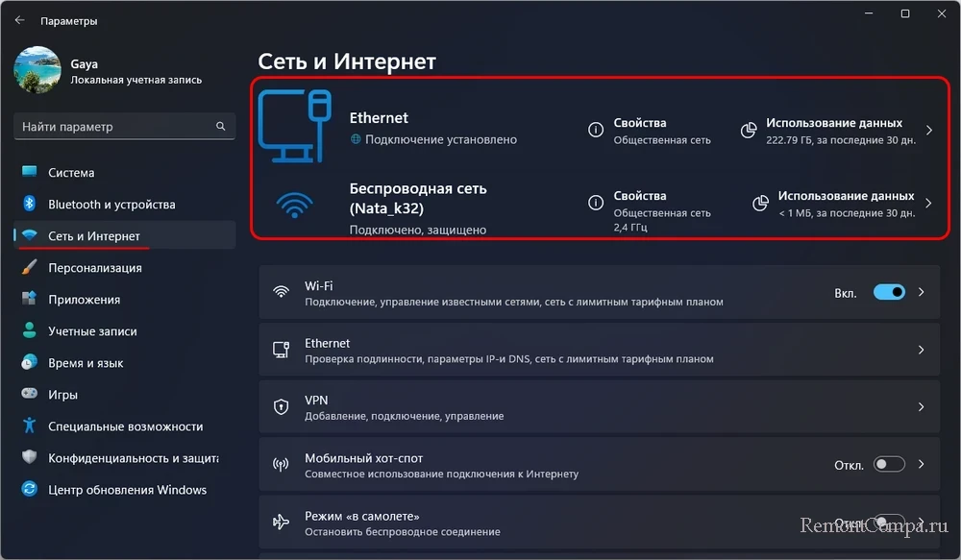
Task: Open Ethernet Использование данных details
Action: point(833,123)
